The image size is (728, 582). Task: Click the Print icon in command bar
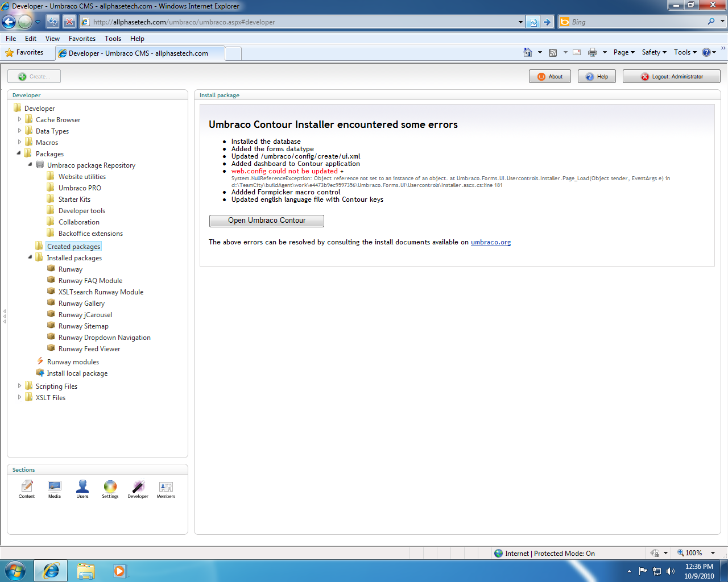tap(593, 52)
